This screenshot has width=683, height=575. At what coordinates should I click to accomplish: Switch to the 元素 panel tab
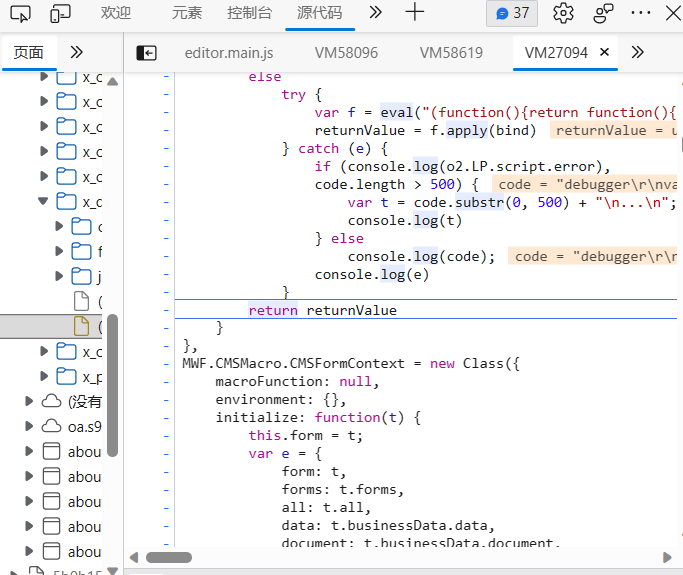(186, 13)
